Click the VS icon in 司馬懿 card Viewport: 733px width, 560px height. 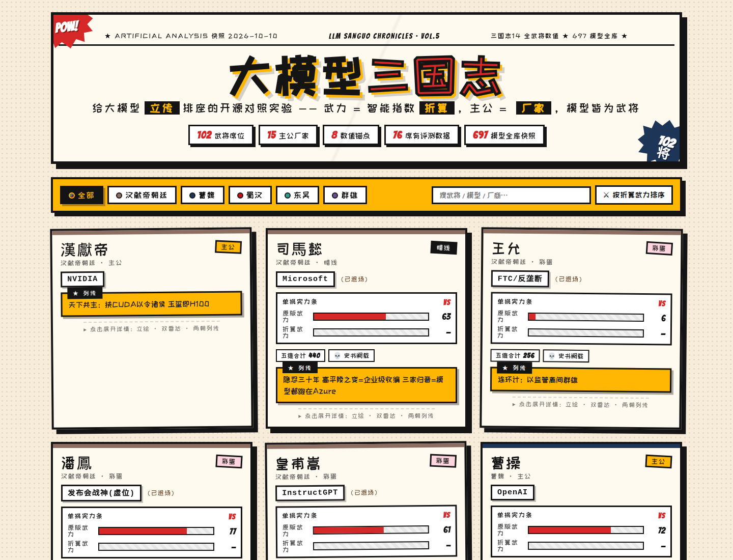click(447, 302)
